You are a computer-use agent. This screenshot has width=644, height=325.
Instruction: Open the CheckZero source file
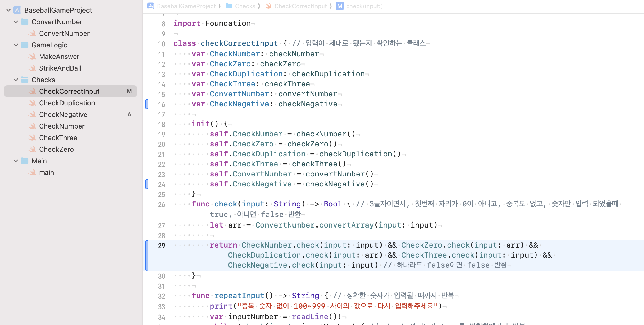[x=56, y=149]
